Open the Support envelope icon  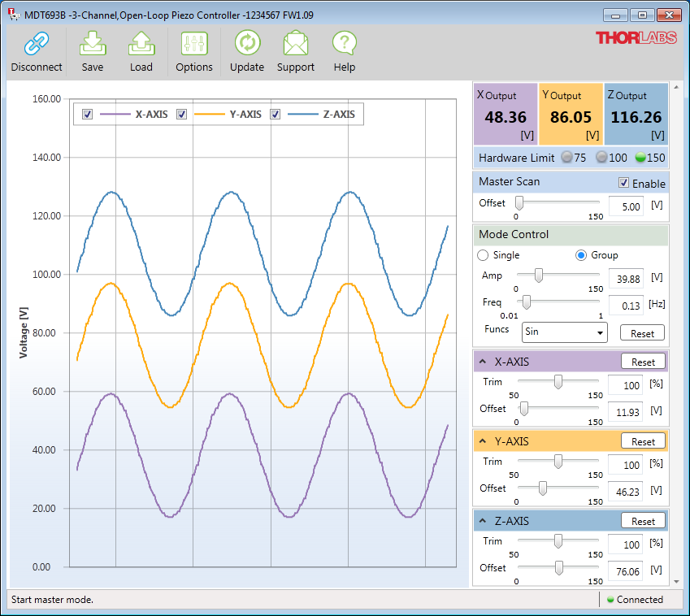coord(296,44)
